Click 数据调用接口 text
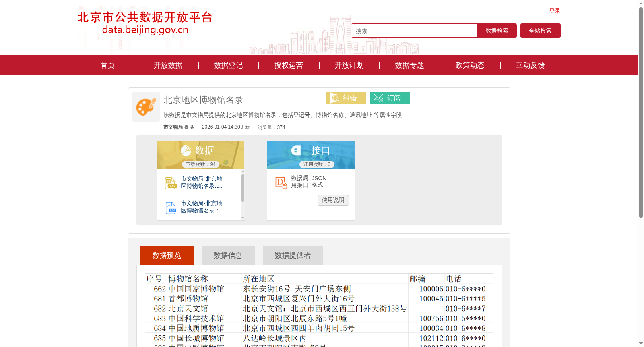This screenshot has height=347, width=644. click(299, 182)
